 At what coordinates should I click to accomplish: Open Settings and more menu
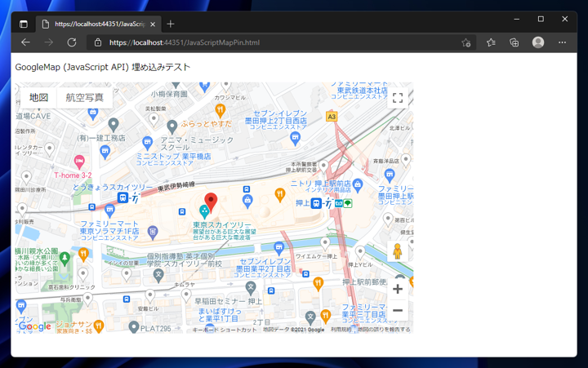point(562,42)
